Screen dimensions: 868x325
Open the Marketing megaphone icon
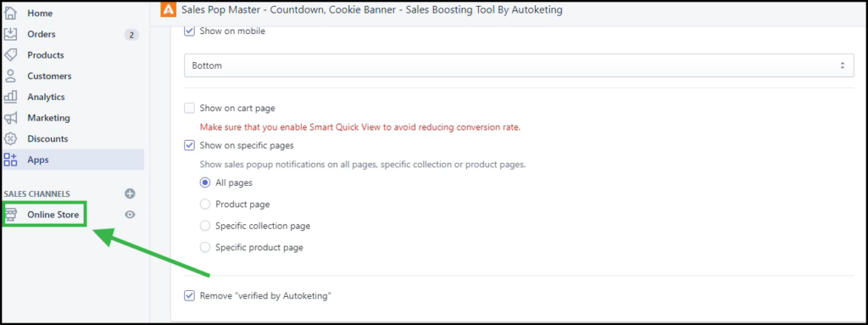click(x=10, y=118)
